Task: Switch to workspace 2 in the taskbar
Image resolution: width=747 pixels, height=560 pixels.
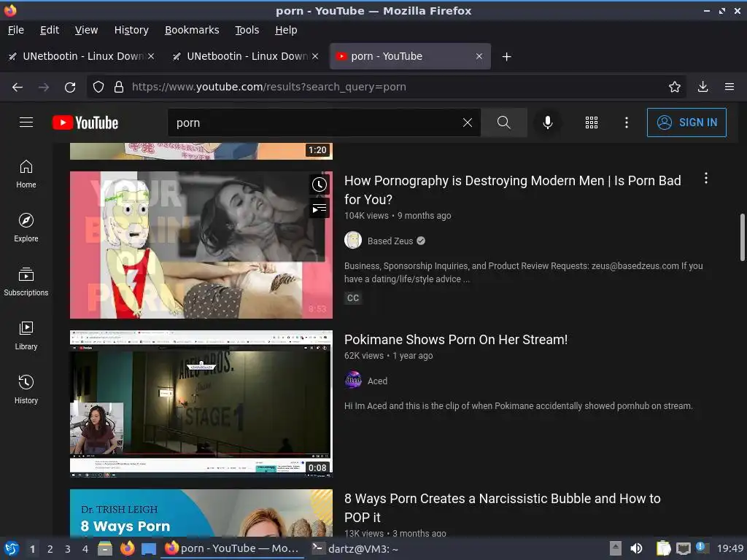Action: tap(50, 548)
